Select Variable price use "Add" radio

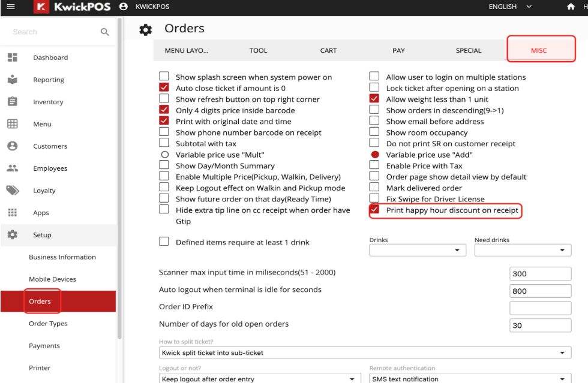pyautogui.click(x=375, y=155)
